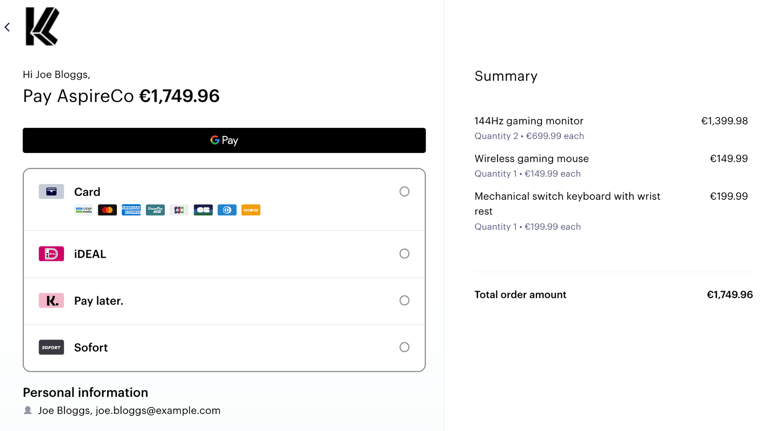768x431 pixels.
Task: Click the American Express logo icon
Action: (131, 210)
